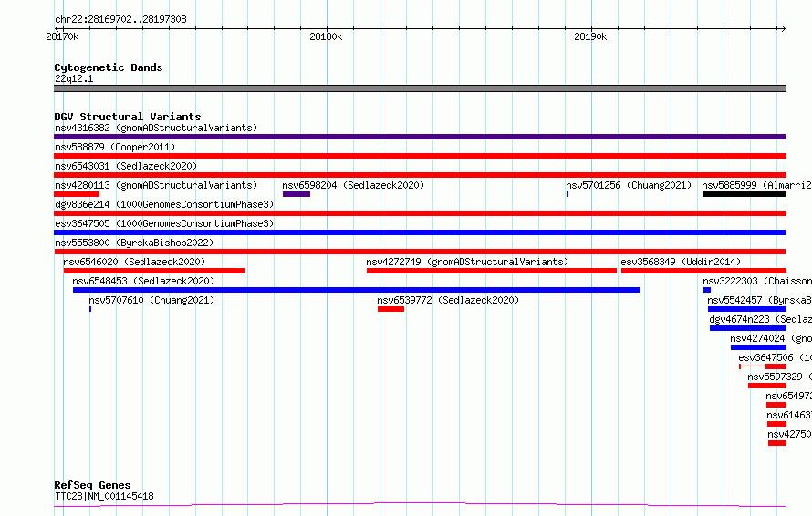Screen dimensions: 812x516
Task: Click the TTC28|NM_001145418 gene label
Action: point(104,496)
